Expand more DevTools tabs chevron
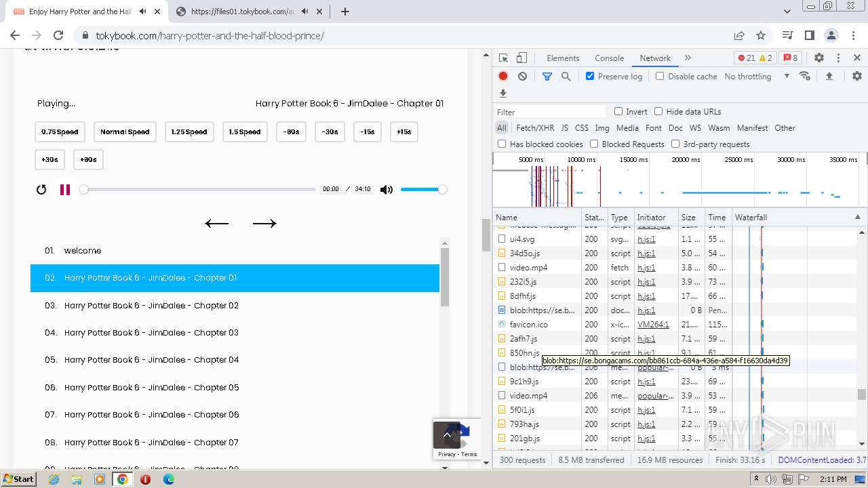 (688, 58)
